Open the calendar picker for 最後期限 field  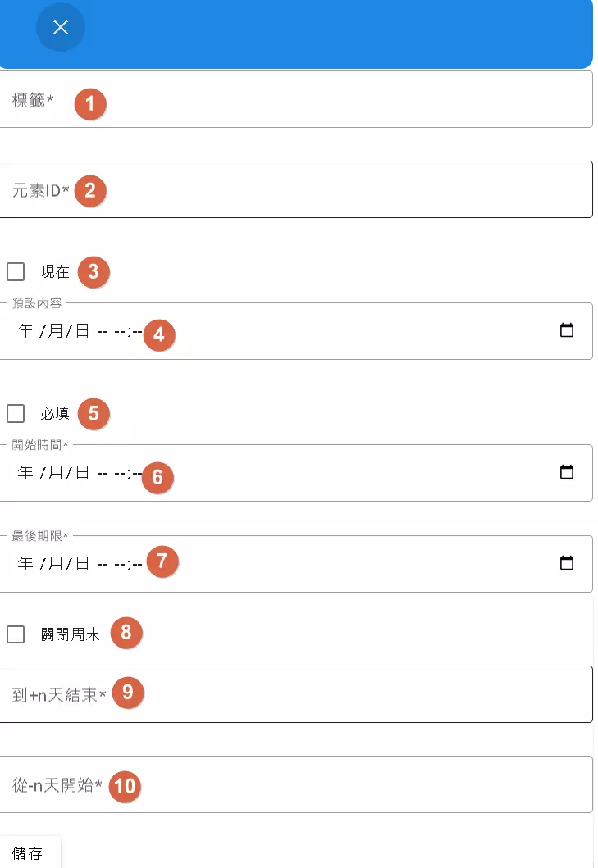coord(568,563)
